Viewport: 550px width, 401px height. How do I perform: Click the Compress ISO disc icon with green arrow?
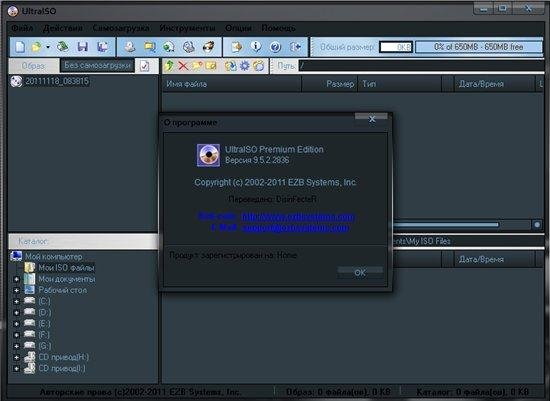(x=169, y=47)
